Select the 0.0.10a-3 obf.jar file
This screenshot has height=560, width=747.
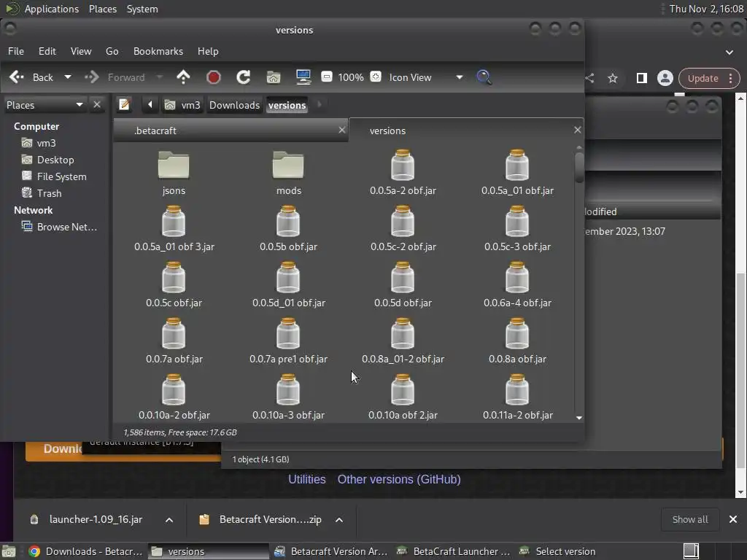coord(288,397)
